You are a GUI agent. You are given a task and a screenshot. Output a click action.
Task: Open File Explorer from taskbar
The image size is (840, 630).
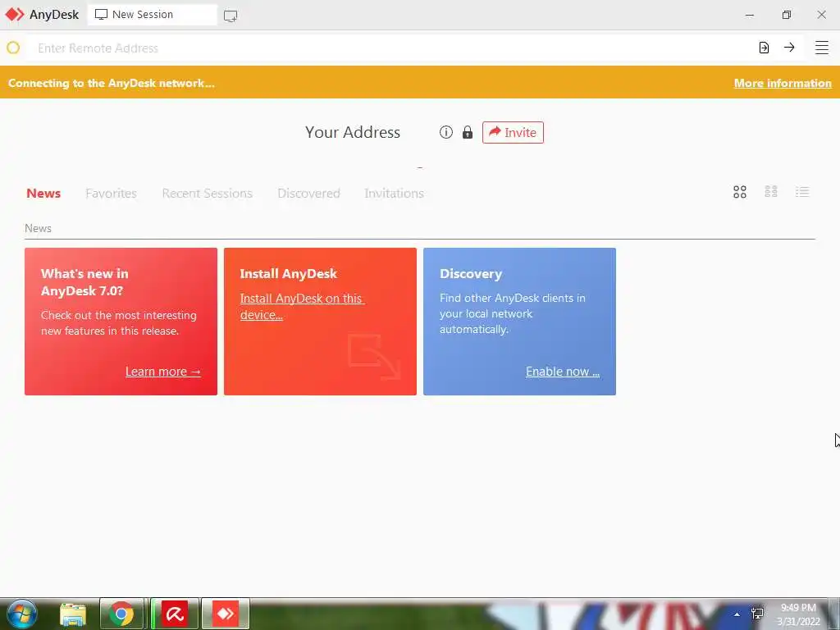click(73, 614)
